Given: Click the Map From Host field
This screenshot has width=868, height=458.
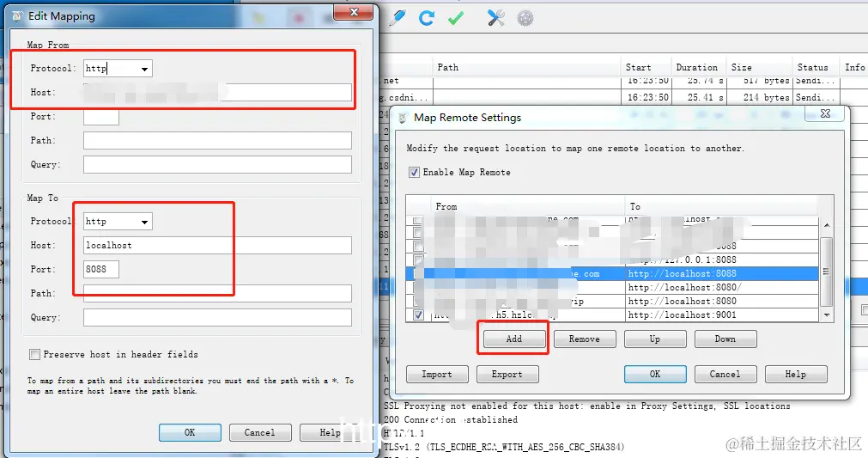Looking at the screenshot, I should (217, 93).
